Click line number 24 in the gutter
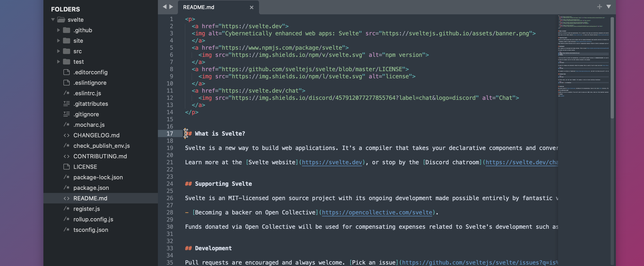The height and width of the screenshot is (266, 644). [x=170, y=184]
